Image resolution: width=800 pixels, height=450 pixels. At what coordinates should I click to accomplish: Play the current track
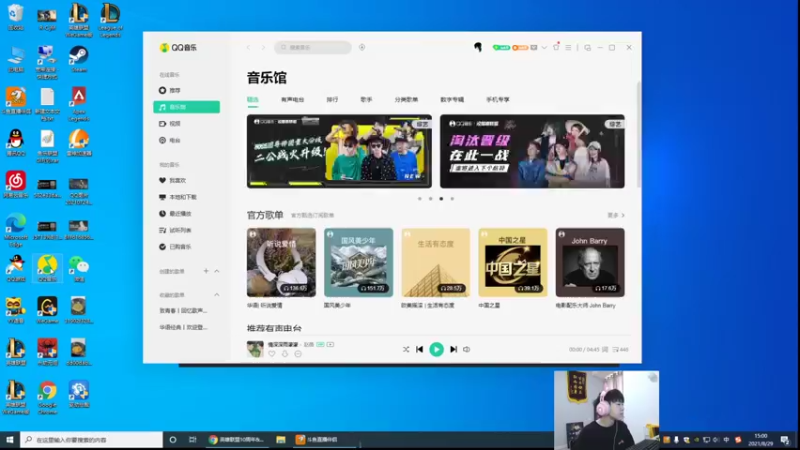pos(436,349)
